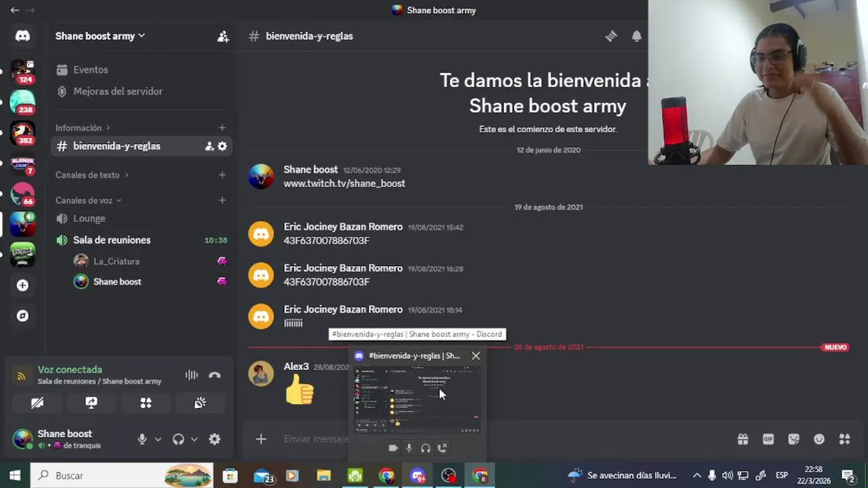The width and height of the screenshot is (868, 488).
Task: Toggle camera in the voice panel
Action: pos(37,403)
